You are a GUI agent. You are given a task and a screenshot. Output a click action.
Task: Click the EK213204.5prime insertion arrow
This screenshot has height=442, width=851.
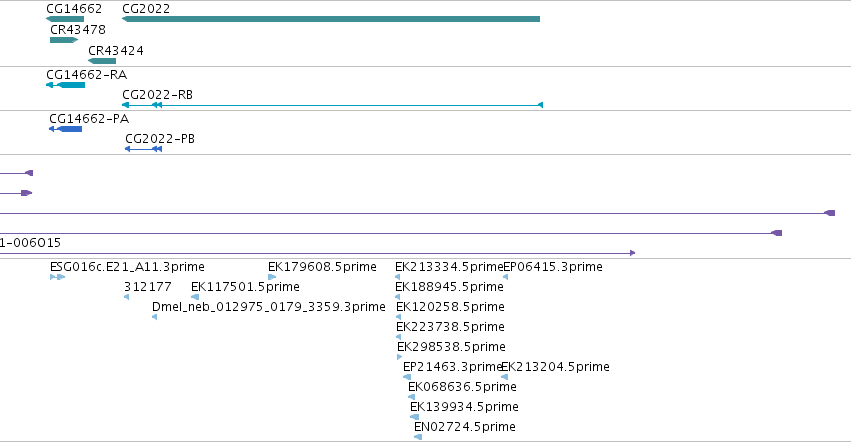504,377
